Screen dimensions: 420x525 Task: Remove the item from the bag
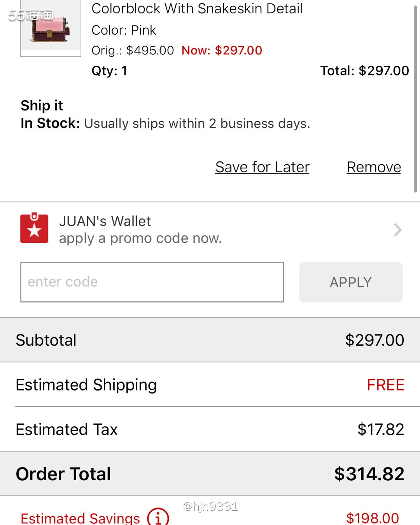tap(374, 167)
